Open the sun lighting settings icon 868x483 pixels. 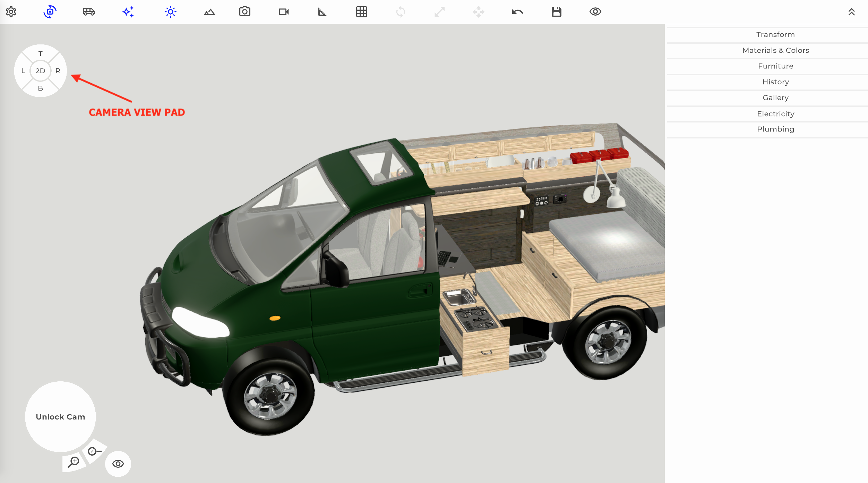click(170, 11)
